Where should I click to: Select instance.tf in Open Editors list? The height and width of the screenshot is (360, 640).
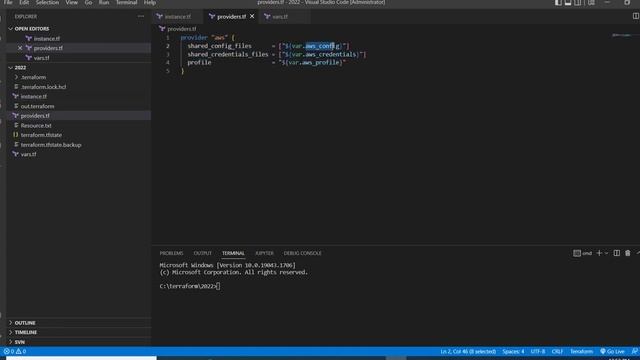(x=47, y=38)
